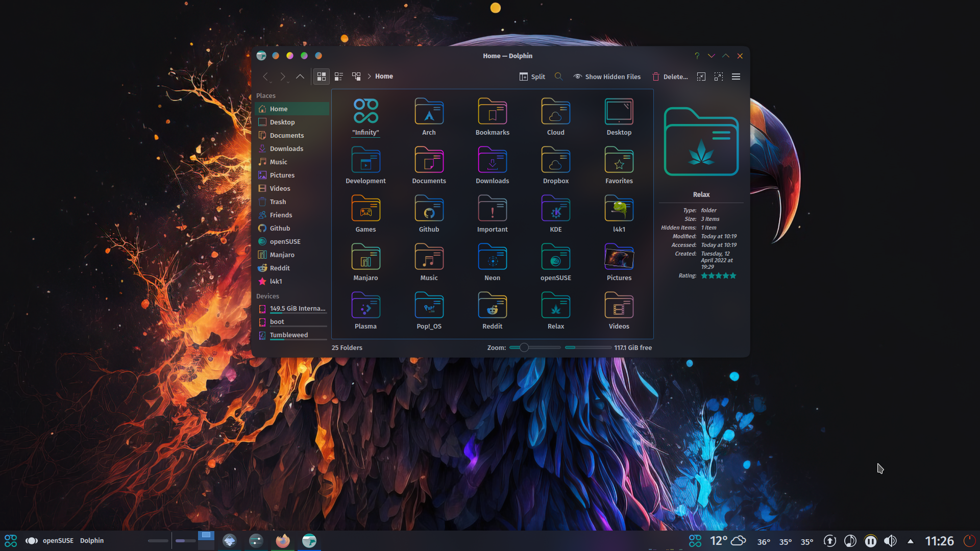Open the Tumbleweed device entry
This screenshot has height=551, width=980.
pos(289,335)
